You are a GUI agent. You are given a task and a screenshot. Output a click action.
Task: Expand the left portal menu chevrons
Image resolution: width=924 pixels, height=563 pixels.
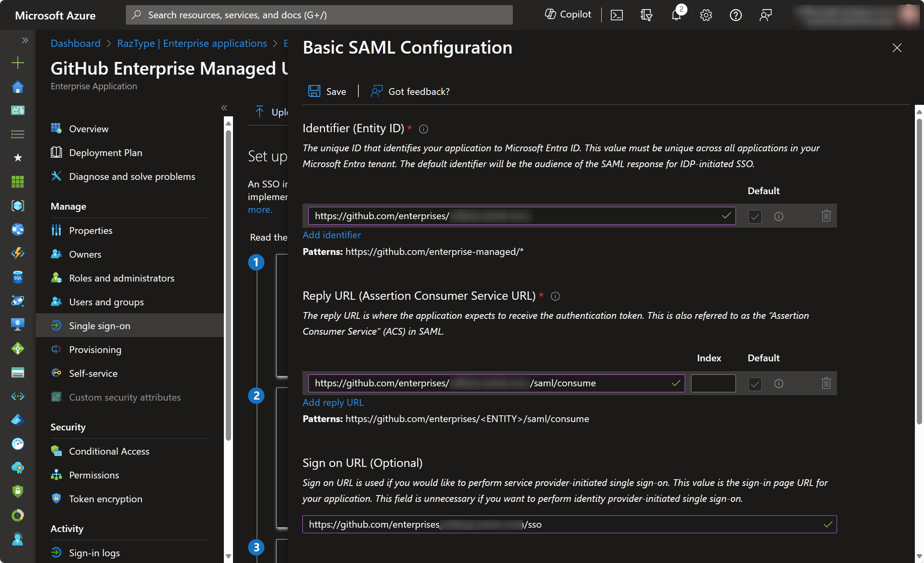[x=25, y=40]
